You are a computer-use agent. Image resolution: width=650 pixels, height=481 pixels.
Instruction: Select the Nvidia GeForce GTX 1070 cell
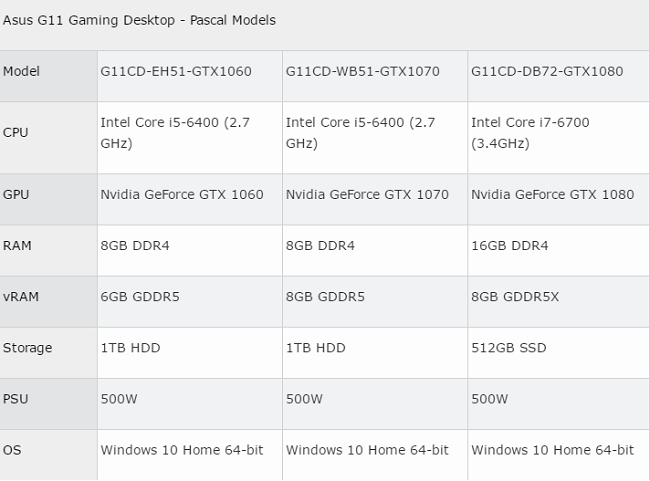(367, 195)
